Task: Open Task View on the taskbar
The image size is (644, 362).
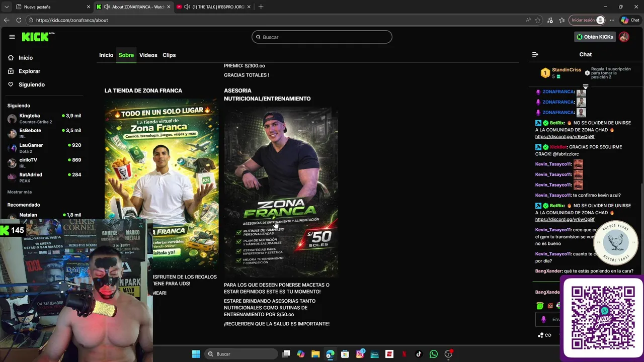Action: pyautogui.click(x=286, y=354)
